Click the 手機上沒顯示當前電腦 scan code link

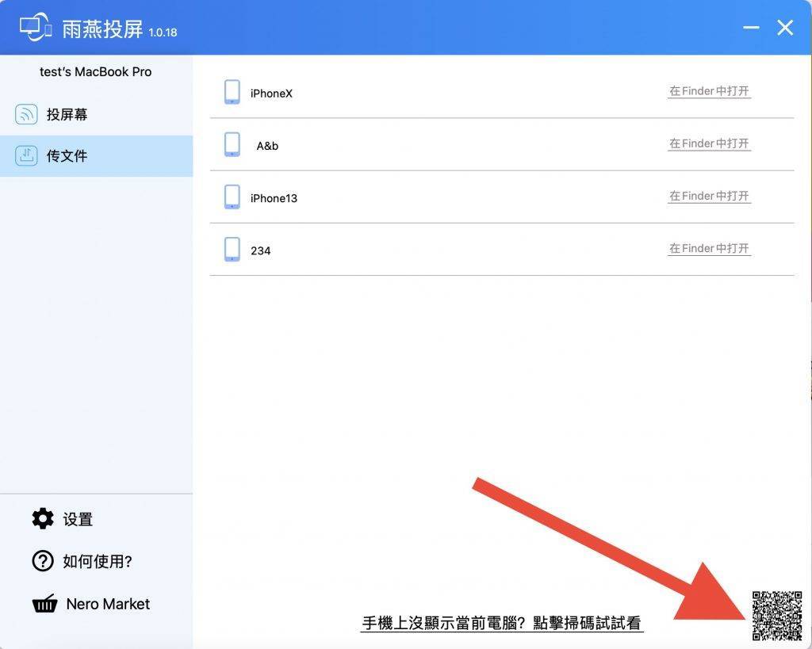[x=501, y=624]
